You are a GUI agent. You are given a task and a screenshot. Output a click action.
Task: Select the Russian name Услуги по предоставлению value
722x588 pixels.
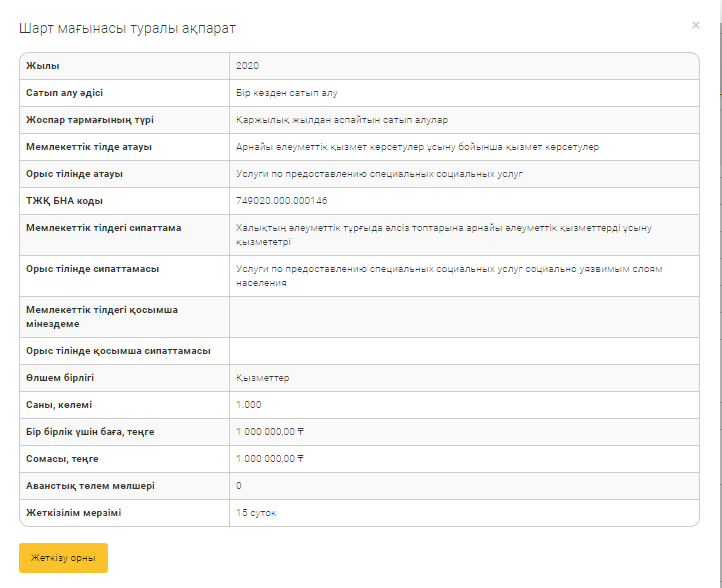click(394, 174)
